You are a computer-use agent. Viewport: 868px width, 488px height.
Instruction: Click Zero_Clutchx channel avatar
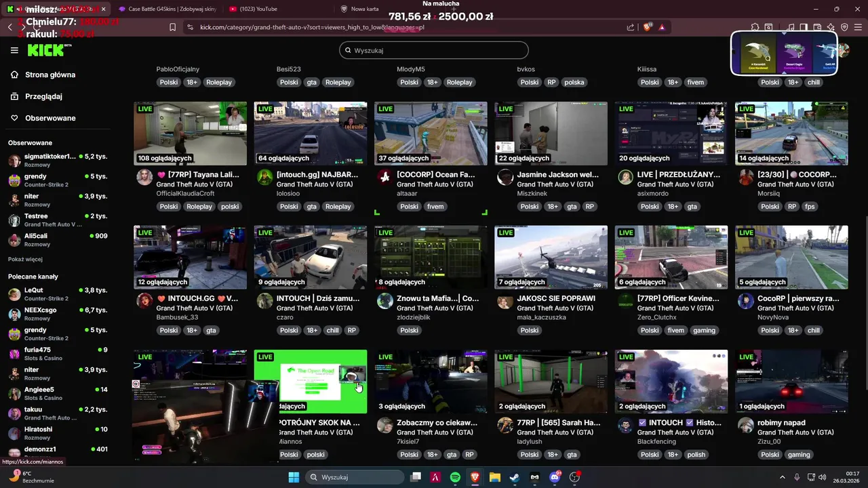click(x=625, y=302)
